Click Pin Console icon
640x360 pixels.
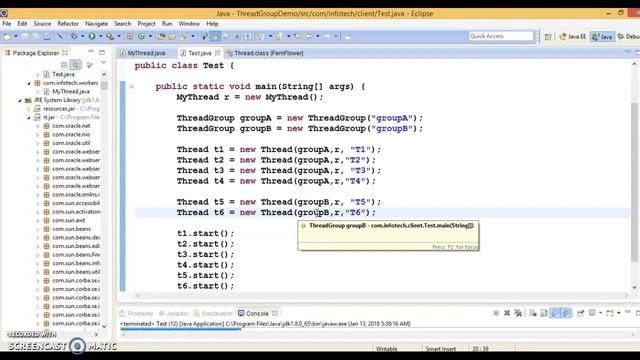pos(580,313)
